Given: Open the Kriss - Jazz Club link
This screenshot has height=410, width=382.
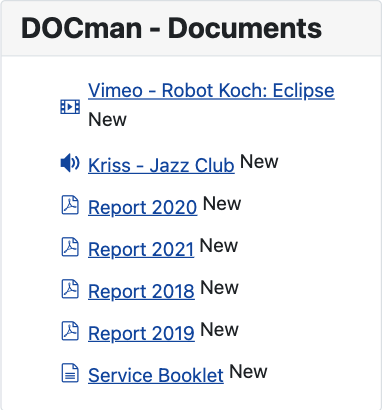Looking at the screenshot, I should 161,165.
